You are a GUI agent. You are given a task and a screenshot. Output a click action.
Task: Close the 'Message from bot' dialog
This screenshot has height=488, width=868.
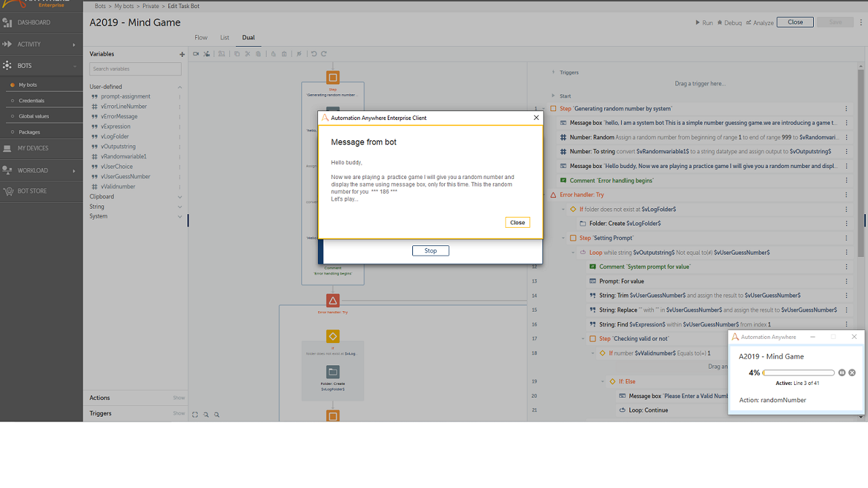(x=517, y=222)
